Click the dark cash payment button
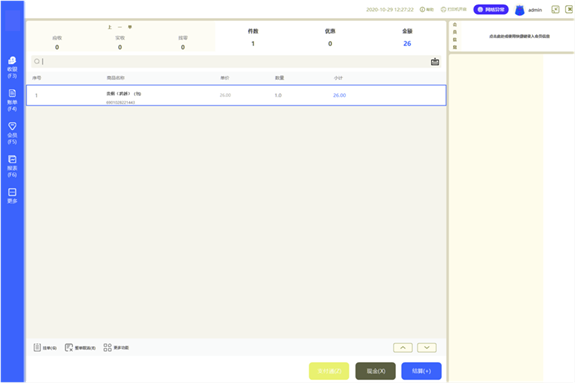The width and height of the screenshot is (575, 383). click(x=376, y=371)
